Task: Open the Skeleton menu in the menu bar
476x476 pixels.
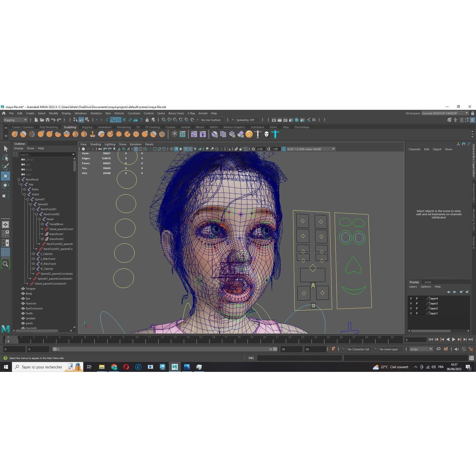Action: click(96, 113)
